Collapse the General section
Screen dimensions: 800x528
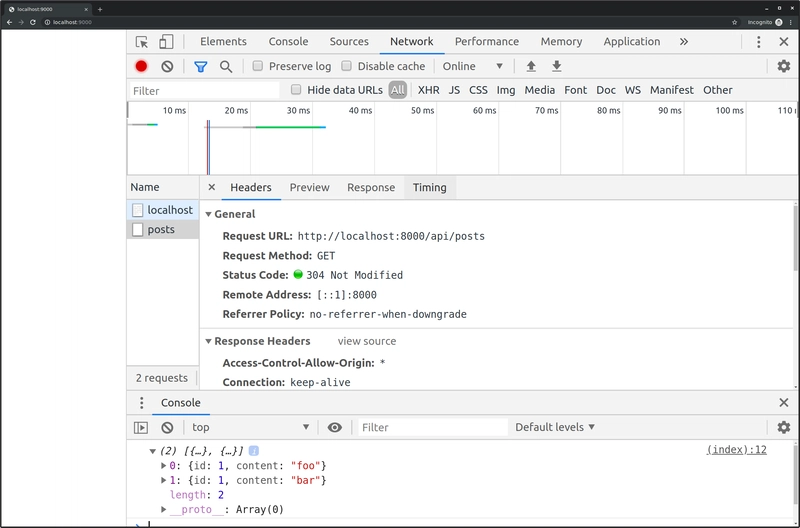point(208,215)
